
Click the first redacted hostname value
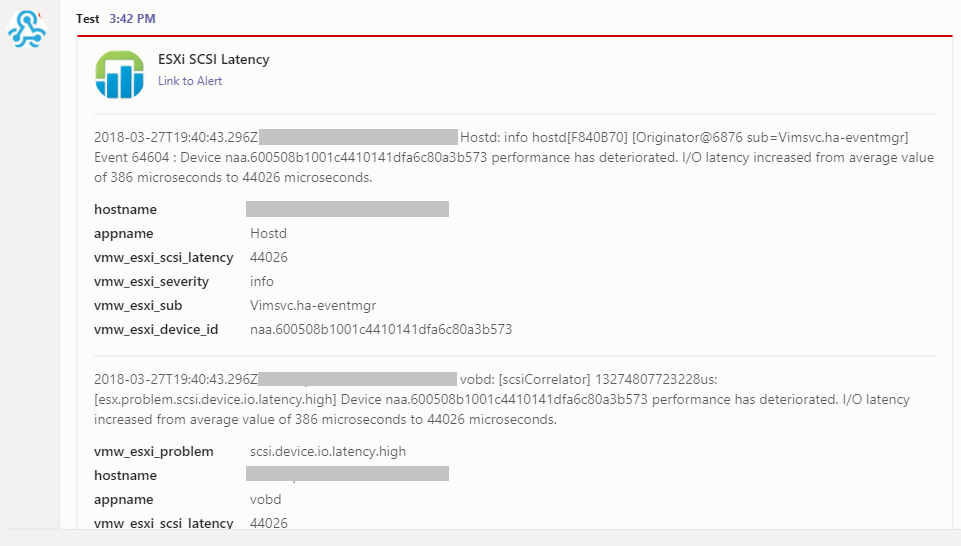(x=348, y=209)
